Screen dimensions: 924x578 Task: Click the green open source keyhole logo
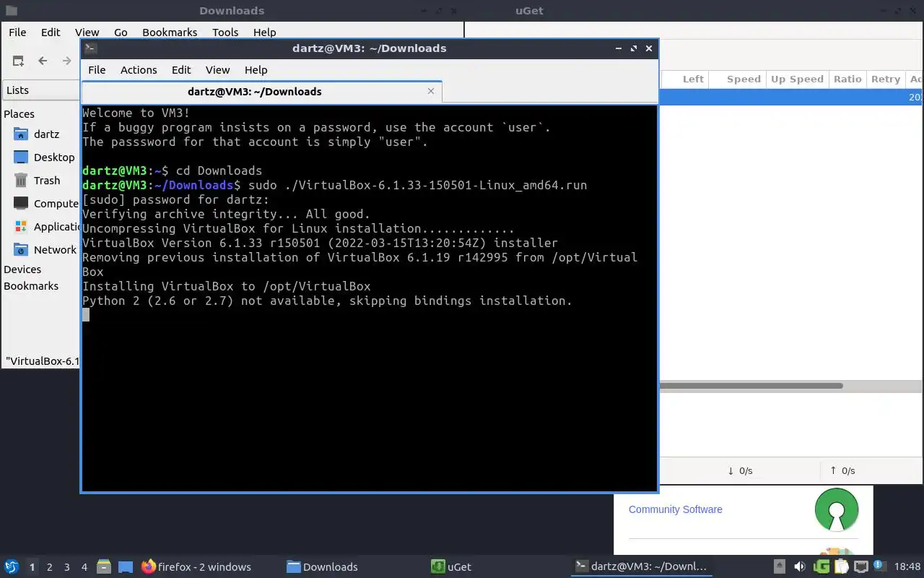coord(837,509)
